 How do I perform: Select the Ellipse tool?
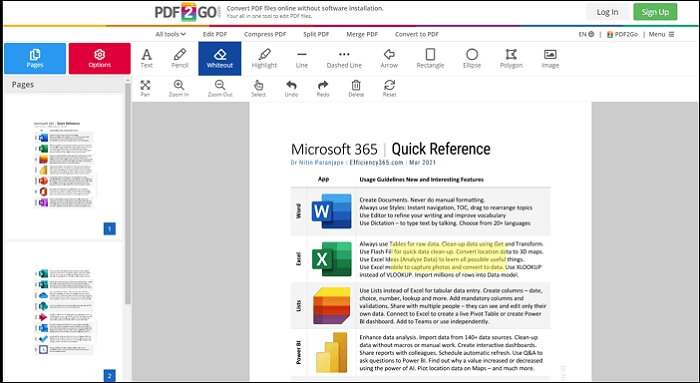tap(472, 58)
